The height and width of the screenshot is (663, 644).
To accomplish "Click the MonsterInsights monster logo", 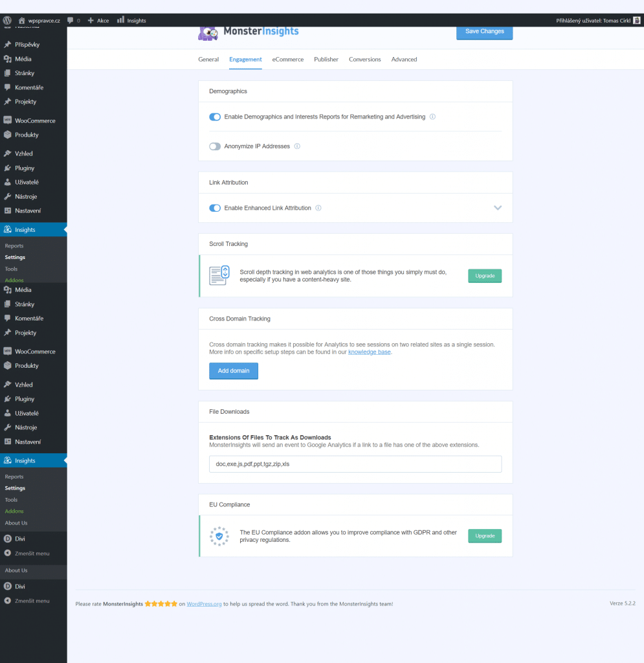I will pyautogui.click(x=208, y=34).
